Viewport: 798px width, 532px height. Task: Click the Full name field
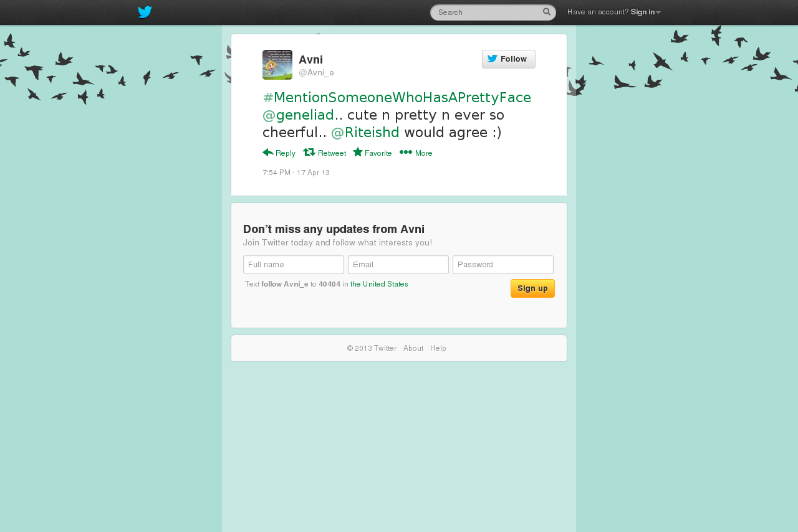point(294,265)
